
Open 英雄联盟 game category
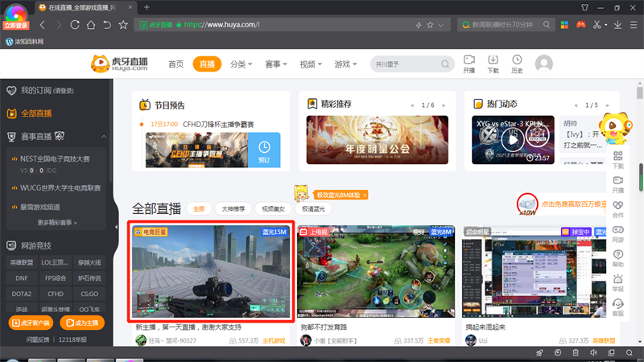pos(22,262)
